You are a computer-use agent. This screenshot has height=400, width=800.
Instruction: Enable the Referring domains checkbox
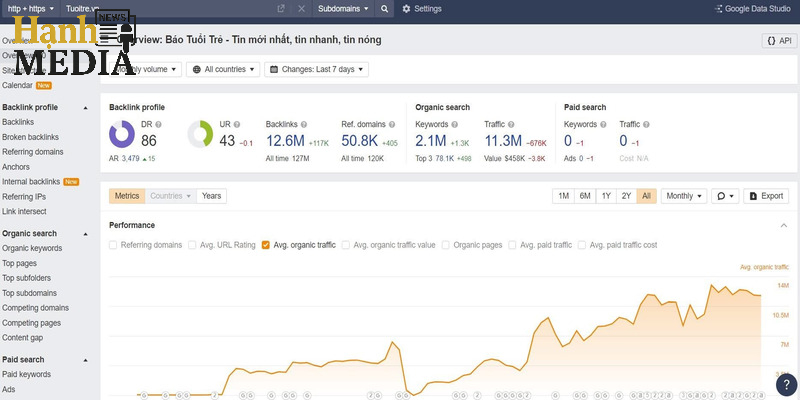coord(113,245)
